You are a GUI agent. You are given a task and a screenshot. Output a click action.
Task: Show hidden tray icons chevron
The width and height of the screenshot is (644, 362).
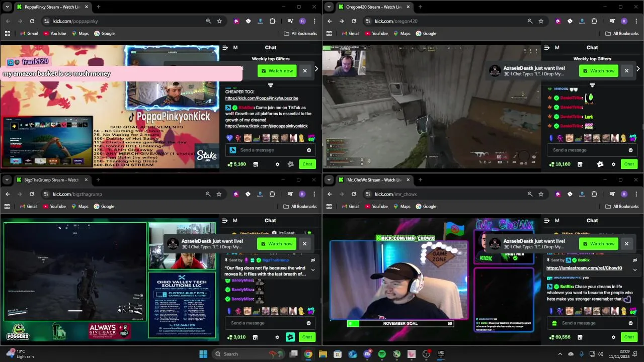pos(560,354)
